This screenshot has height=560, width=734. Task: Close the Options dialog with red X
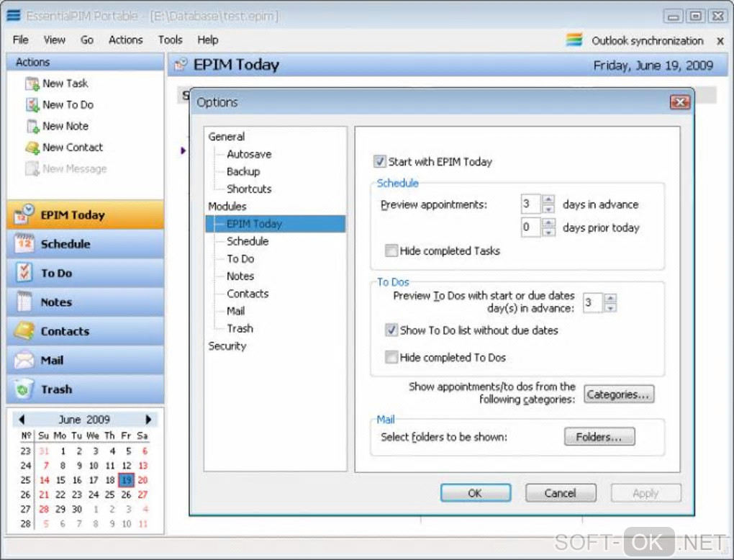pos(680,102)
